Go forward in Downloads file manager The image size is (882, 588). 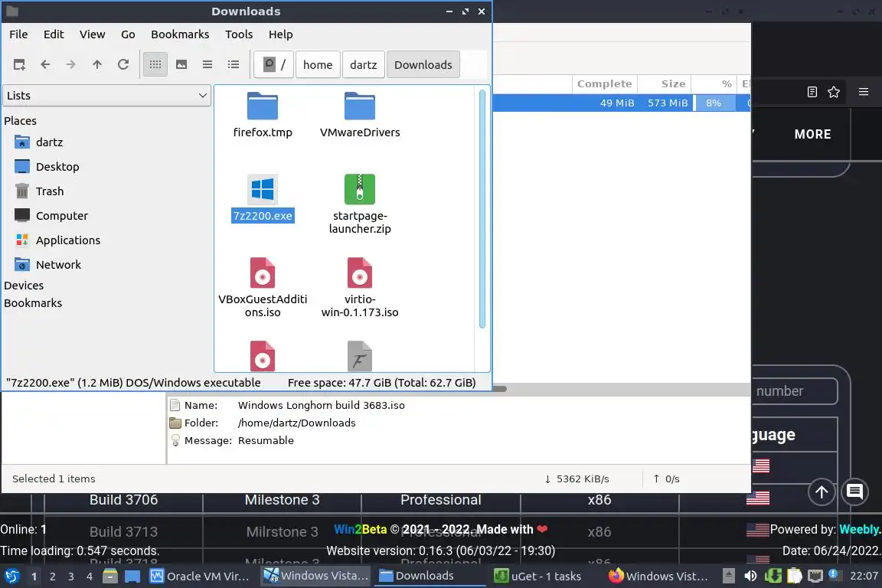coord(71,65)
